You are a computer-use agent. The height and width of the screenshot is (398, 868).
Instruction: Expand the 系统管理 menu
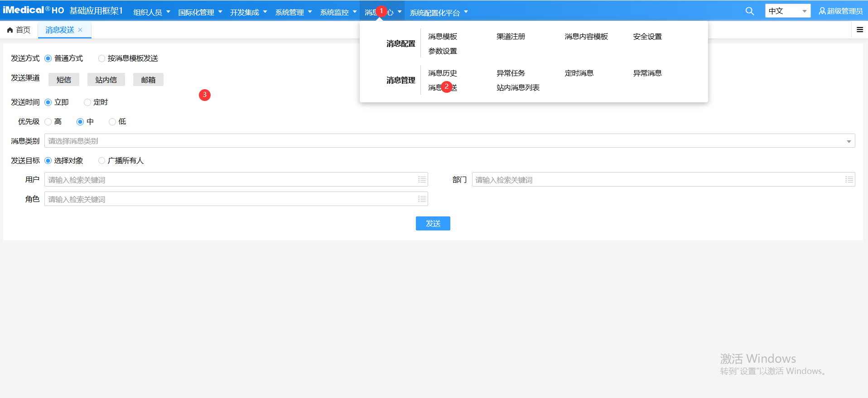[x=293, y=12]
